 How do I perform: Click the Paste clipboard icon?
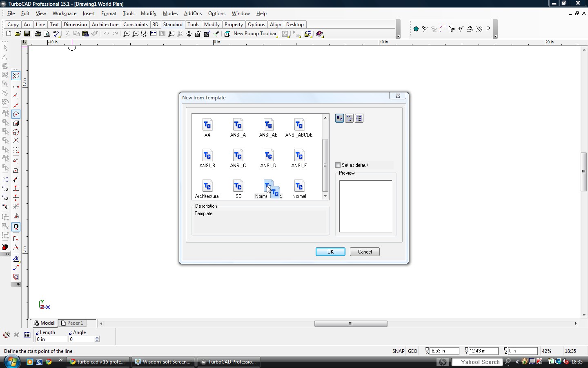coord(85,34)
